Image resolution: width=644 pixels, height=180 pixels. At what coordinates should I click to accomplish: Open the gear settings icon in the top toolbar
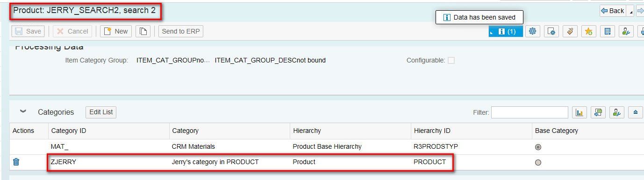coord(532,31)
